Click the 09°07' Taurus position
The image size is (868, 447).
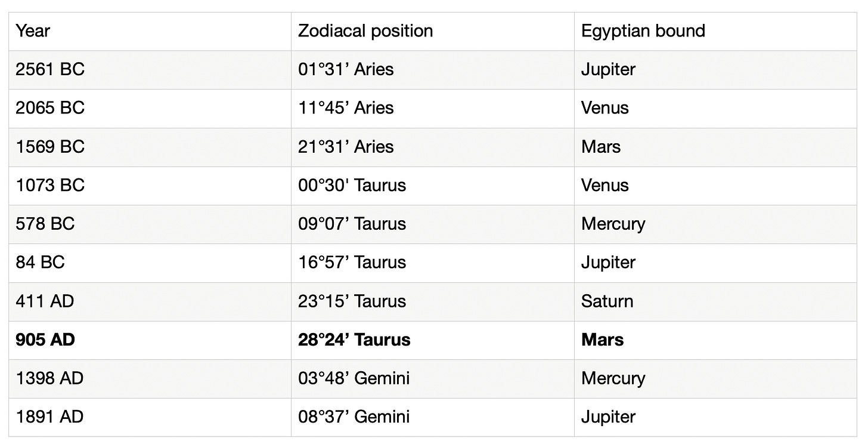433,224
